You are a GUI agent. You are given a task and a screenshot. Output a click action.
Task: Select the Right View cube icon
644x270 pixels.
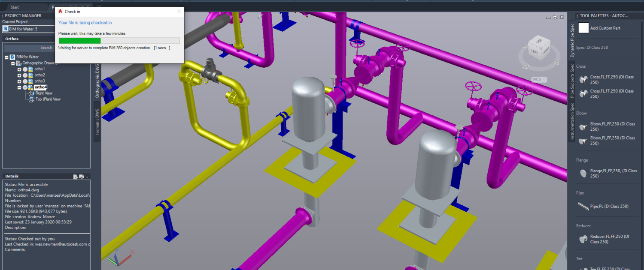coord(31,93)
